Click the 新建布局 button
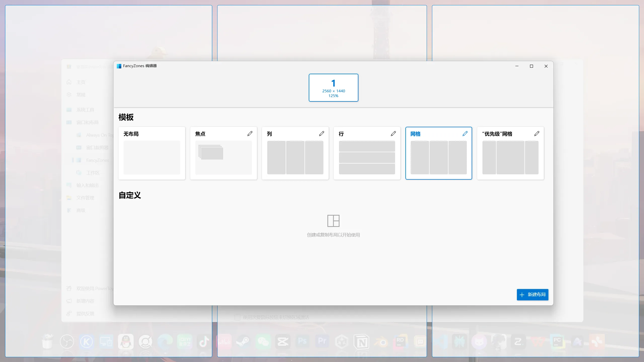The height and width of the screenshot is (362, 644). coord(532,295)
